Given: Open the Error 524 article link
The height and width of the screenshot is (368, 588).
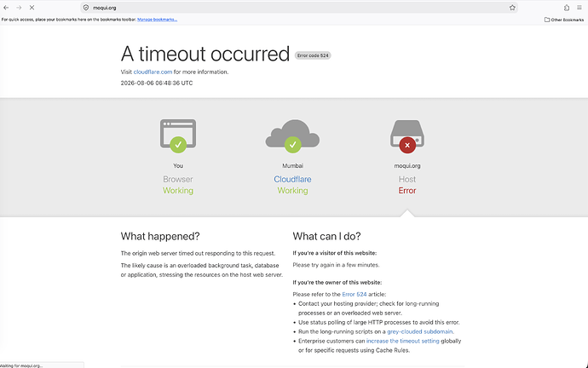Looking at the screenshot, I should [x=355, y=294].
